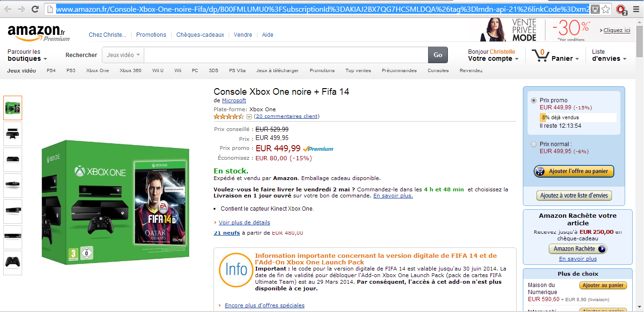Viewport: 644px width, 312px height.
Task: Reload the page with the refresh icon
Action: [x=35, y=9]
